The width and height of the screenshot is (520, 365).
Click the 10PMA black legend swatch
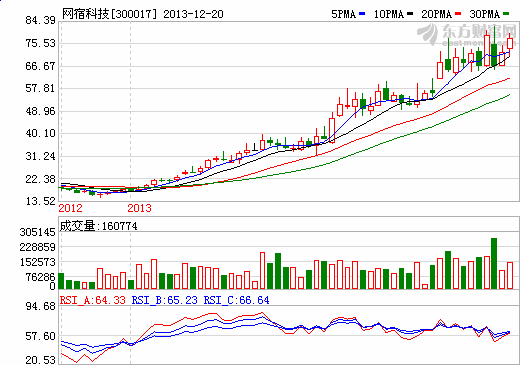coord(410,14)
